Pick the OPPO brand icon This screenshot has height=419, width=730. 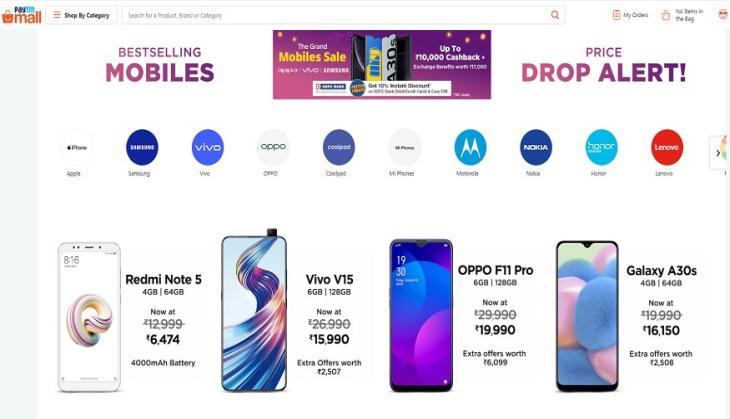pyautogui.click(x=273, y=147)
